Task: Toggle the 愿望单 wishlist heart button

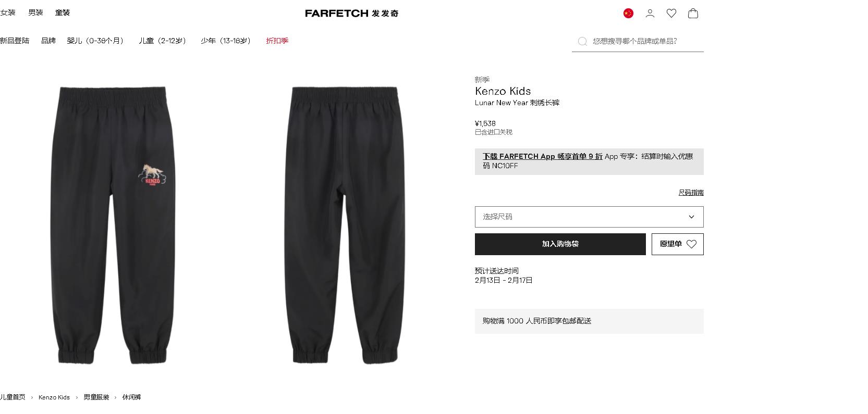Action: [677, 244]
